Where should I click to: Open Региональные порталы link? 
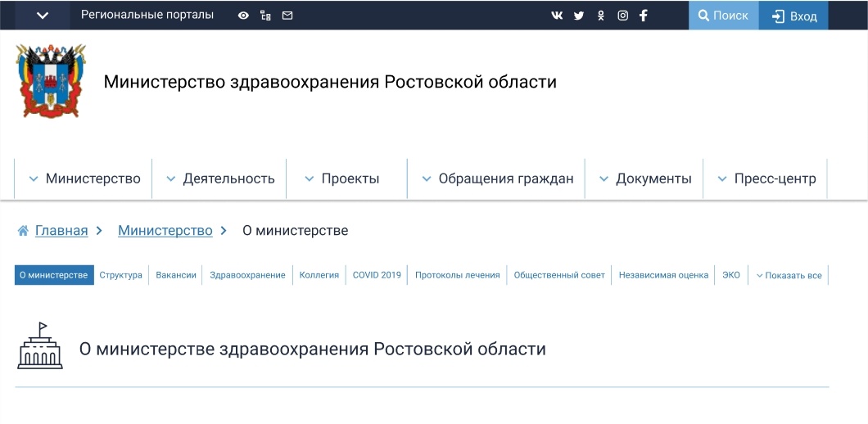coord(147,15)
